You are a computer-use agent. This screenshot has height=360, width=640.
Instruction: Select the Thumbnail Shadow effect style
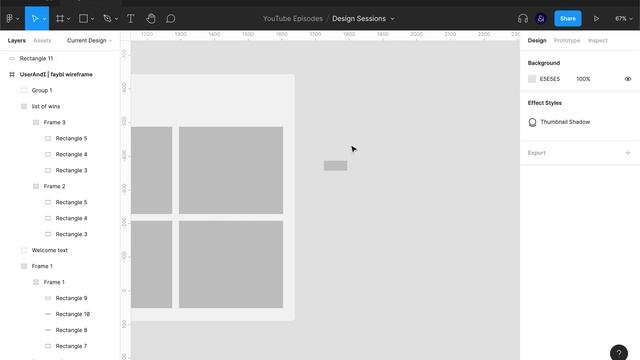pos(565,122)
